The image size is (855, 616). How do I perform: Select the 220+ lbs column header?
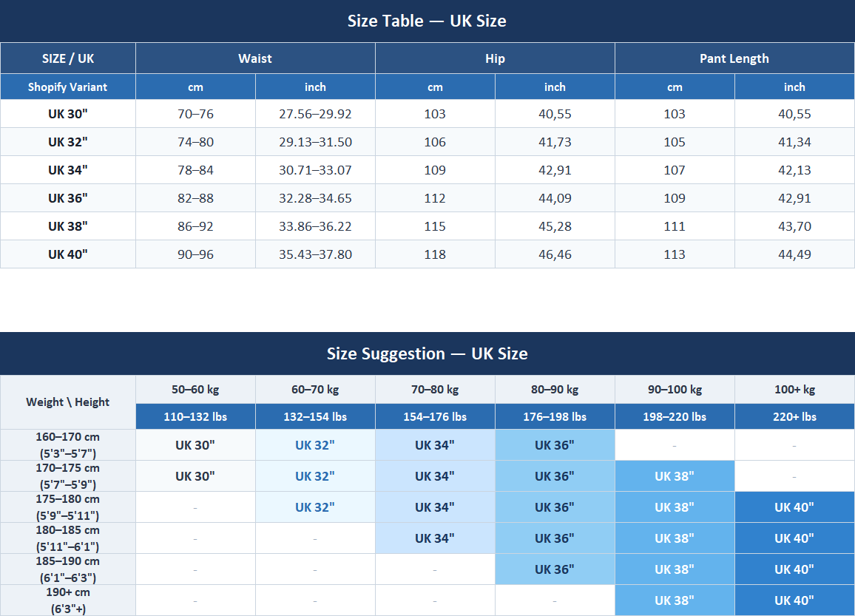coord(794,416)
